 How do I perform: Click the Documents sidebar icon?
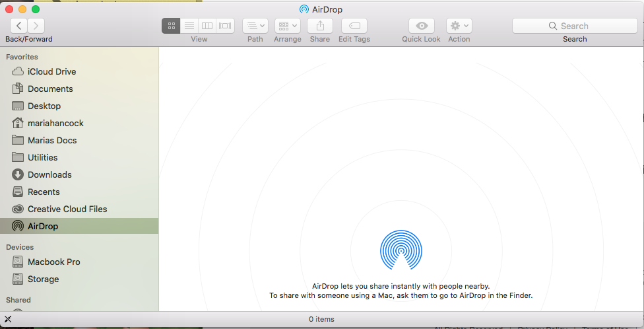point(18,89)
